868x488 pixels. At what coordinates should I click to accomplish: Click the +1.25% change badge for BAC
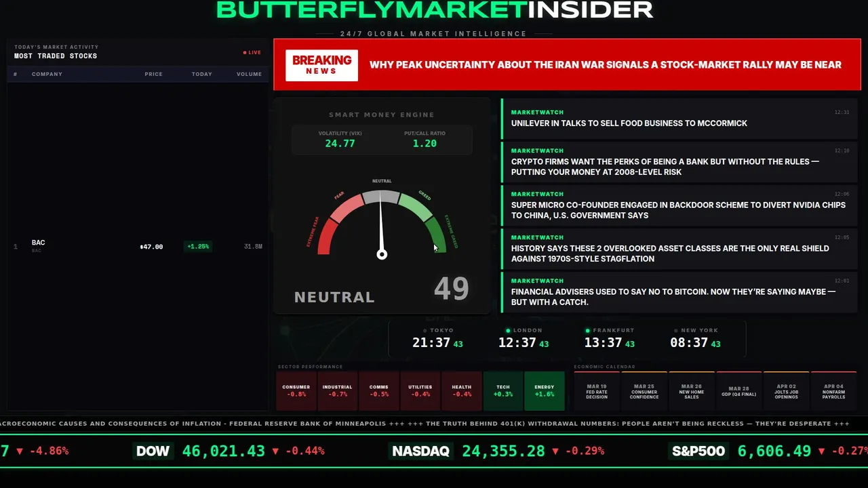tap(198, 247)
